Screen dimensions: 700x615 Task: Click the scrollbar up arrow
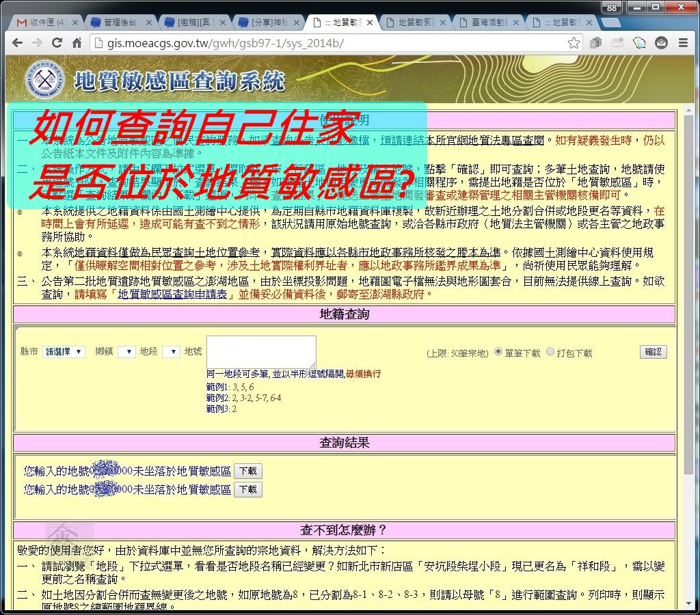tap(688, 109)
